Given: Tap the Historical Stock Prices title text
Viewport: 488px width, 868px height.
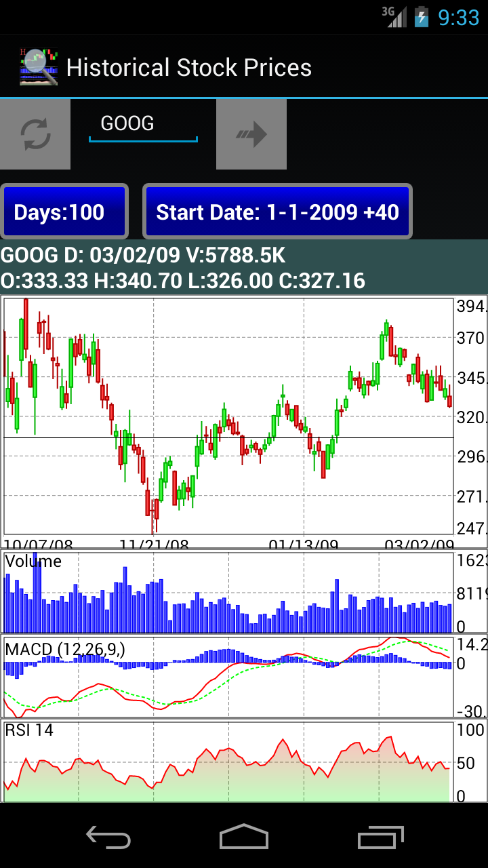Looking at the screenshot, I should point(189,67).
